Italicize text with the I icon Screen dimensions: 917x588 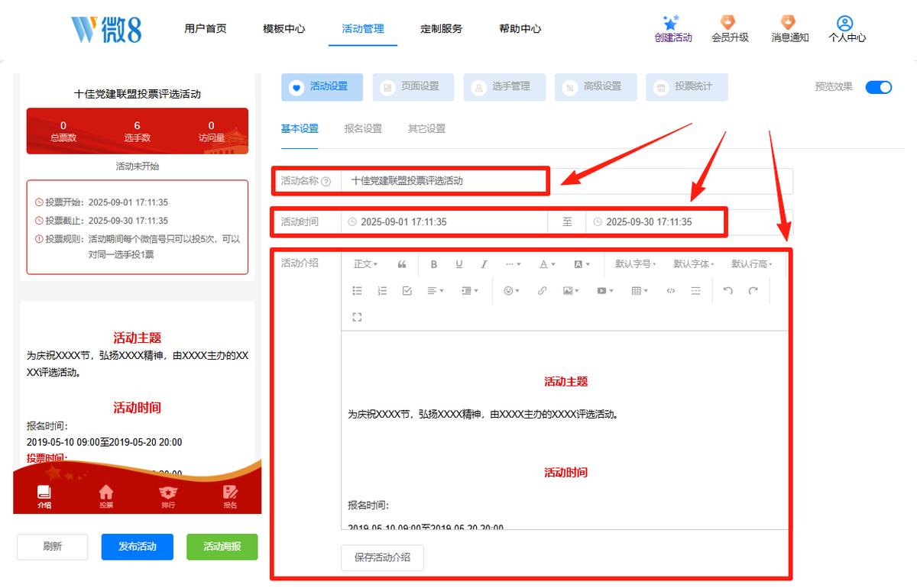pos(484,264)
